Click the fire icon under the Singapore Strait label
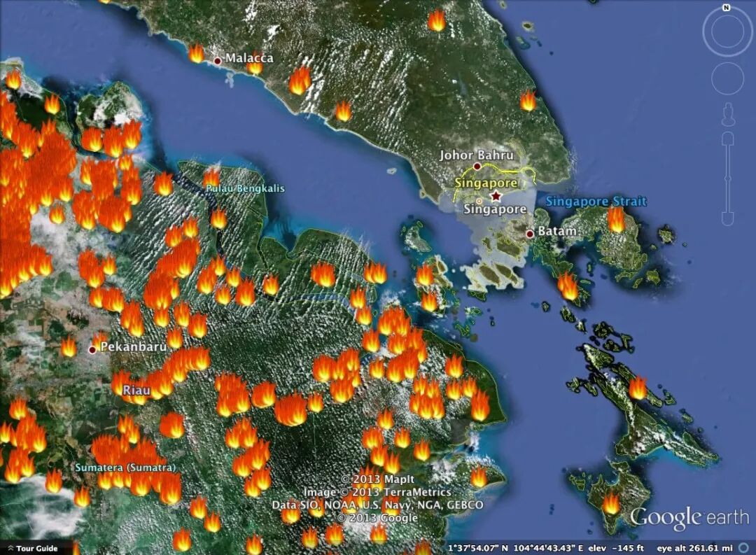 point(616,219)
